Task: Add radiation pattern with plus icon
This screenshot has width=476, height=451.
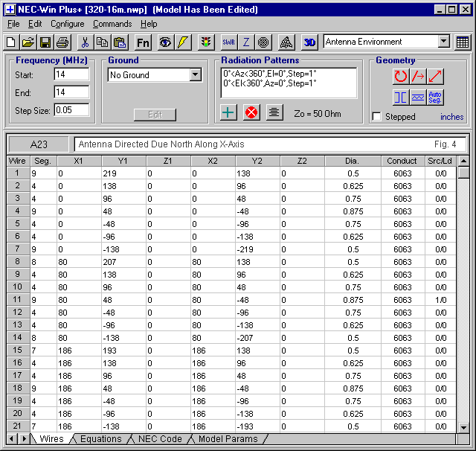Action: [x=228, y=112]
